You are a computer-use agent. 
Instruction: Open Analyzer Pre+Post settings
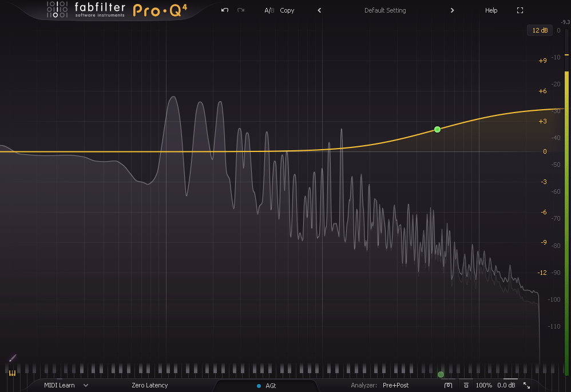395,385
